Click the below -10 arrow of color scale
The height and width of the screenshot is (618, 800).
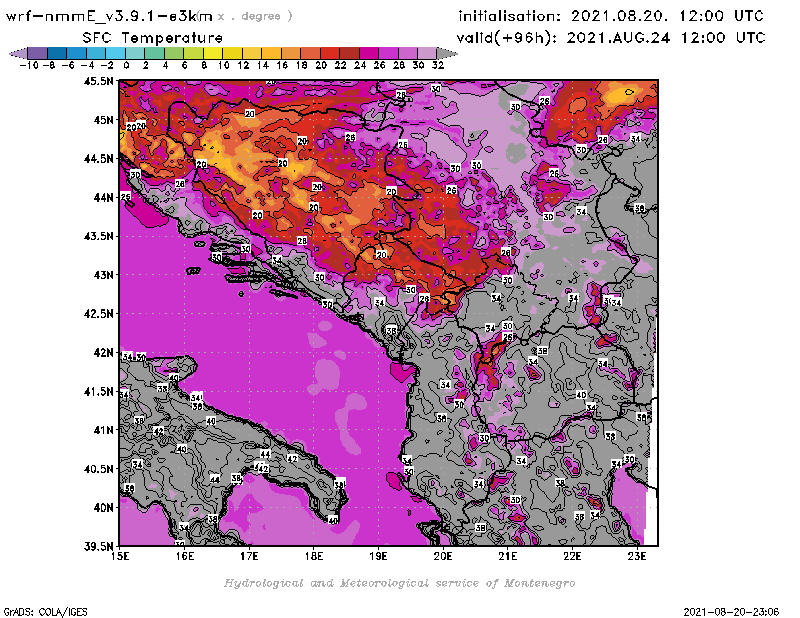[x=19, y=53]
